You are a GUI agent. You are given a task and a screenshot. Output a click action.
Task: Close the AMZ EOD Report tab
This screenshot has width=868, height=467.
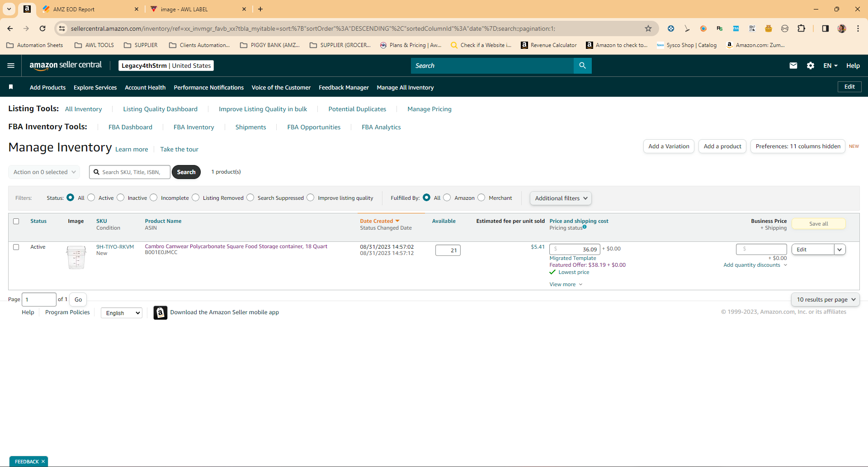pyautogui.click(x=137, y=9)
